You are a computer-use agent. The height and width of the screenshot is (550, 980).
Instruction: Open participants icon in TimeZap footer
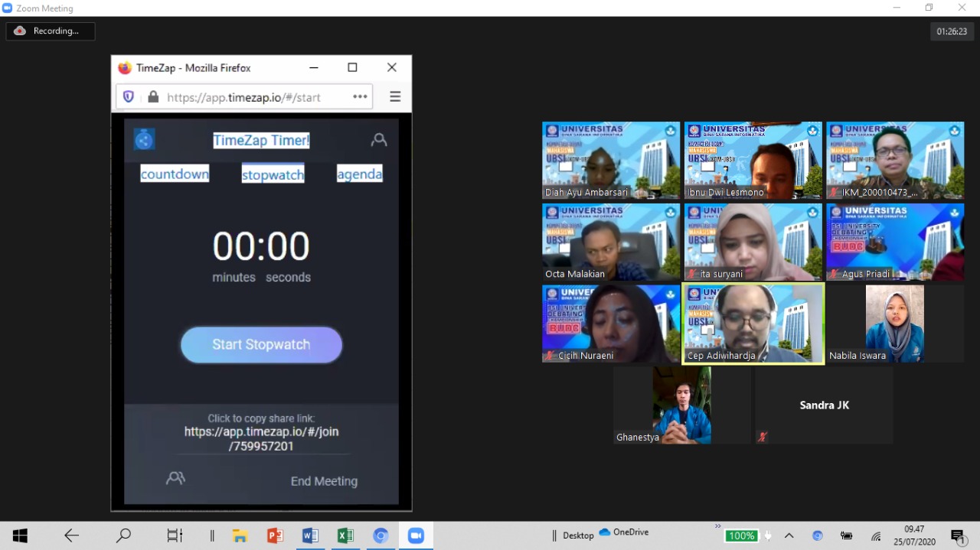point(175,479)
